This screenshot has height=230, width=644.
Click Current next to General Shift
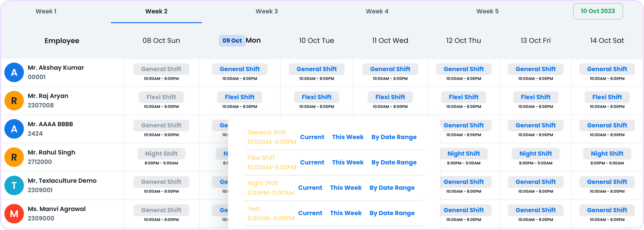pyautogui.click(x=312, y=137)
